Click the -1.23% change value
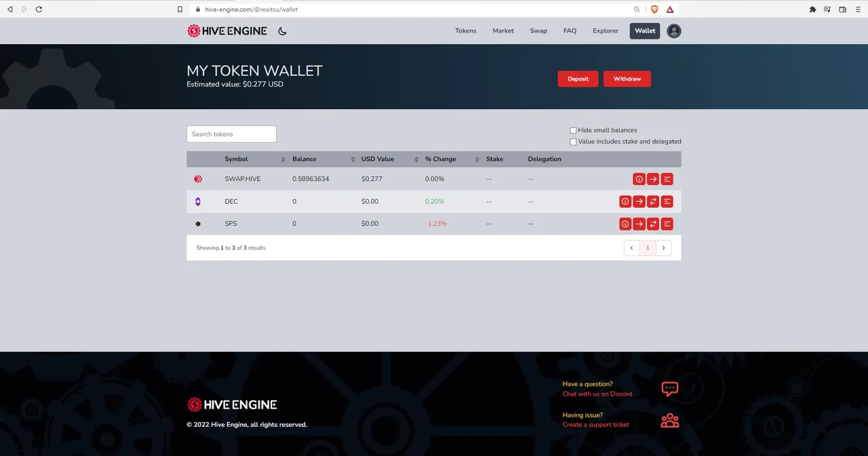The width and height of the screenshot is (868, 456). click(x=436, y=224)
